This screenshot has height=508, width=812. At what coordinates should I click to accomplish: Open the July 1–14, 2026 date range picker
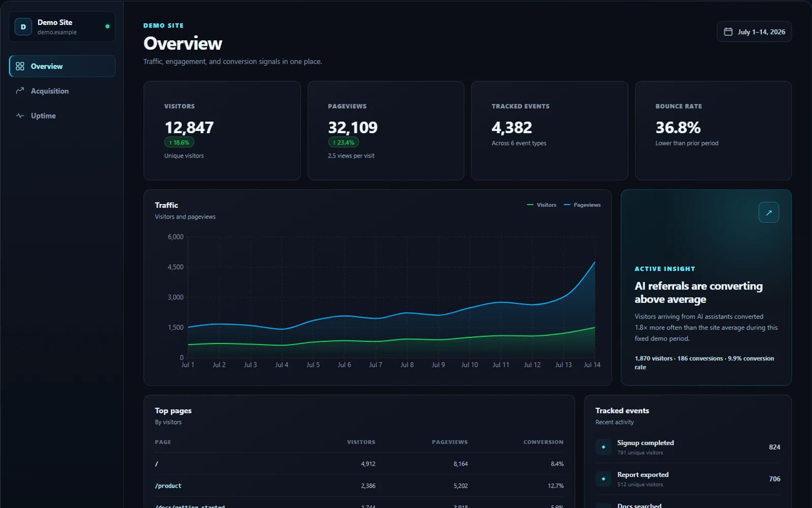click(754, 31)
